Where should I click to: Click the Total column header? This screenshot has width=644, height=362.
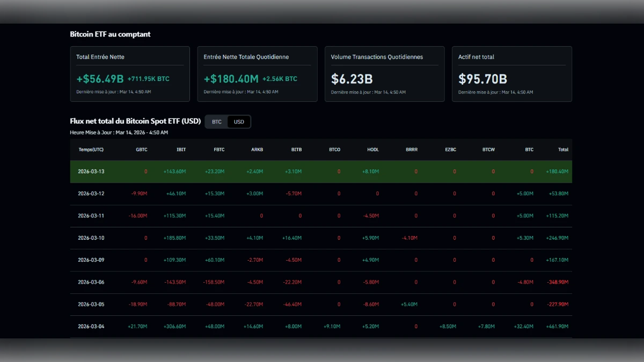(x=563, y=150)
